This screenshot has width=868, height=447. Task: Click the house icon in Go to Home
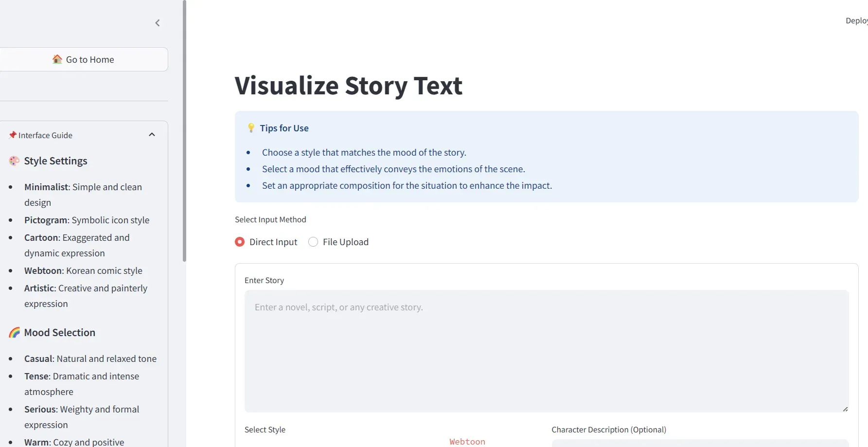pyautogui.click(x=57, y=59)
